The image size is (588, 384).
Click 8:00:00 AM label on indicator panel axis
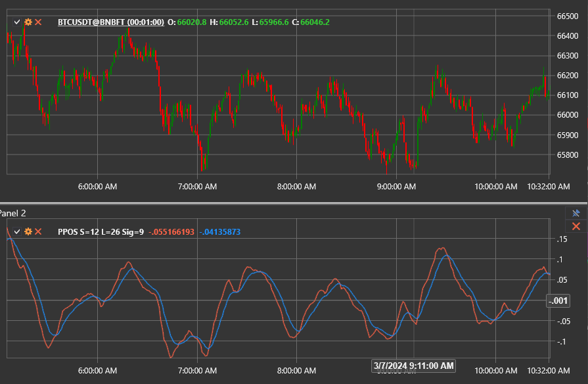coord(296,371)
